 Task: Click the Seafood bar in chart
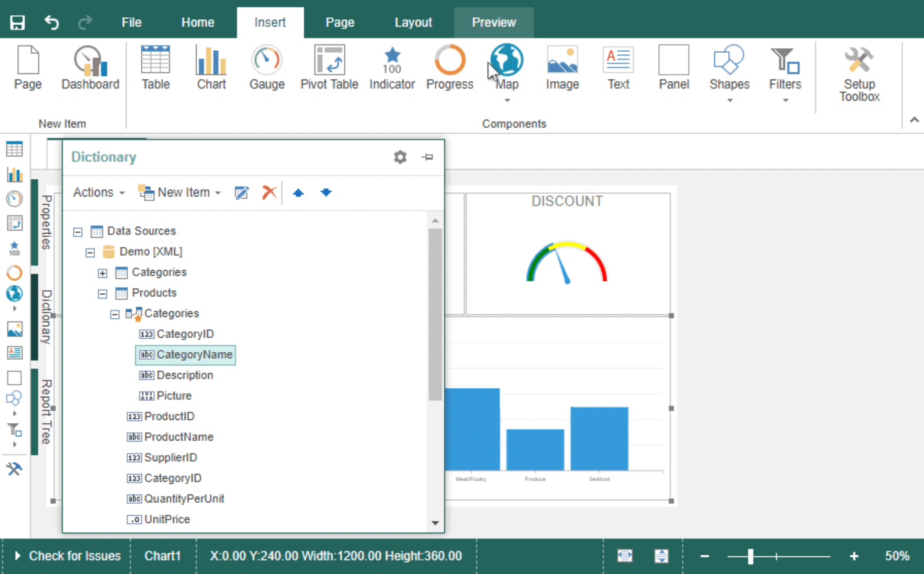tap(599, 439)
